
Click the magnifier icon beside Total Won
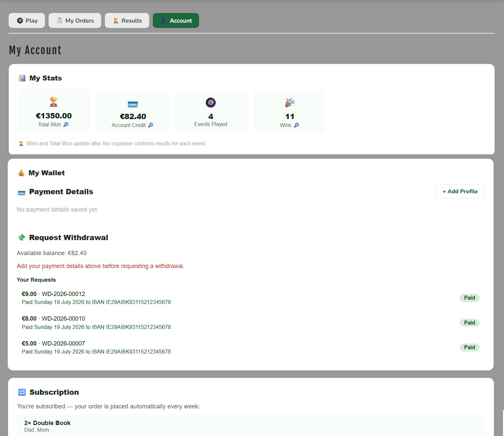pos(66,124)
